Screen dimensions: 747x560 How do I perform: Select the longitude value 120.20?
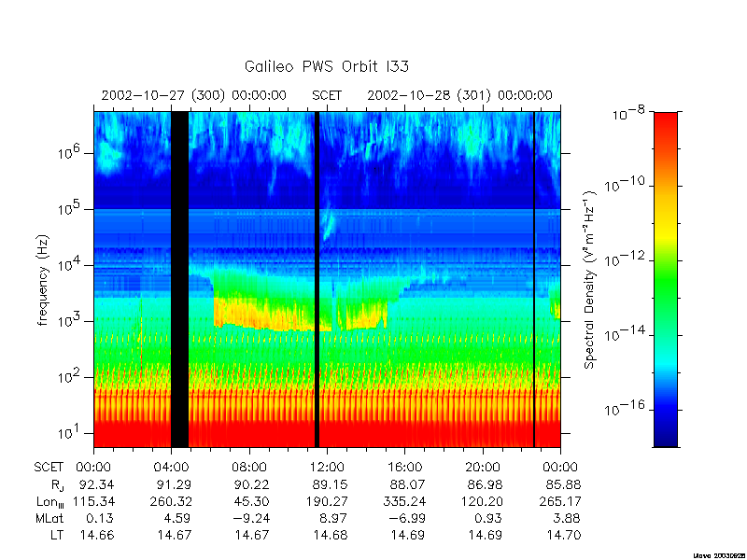pyautogui.click(x=482, y=501)
